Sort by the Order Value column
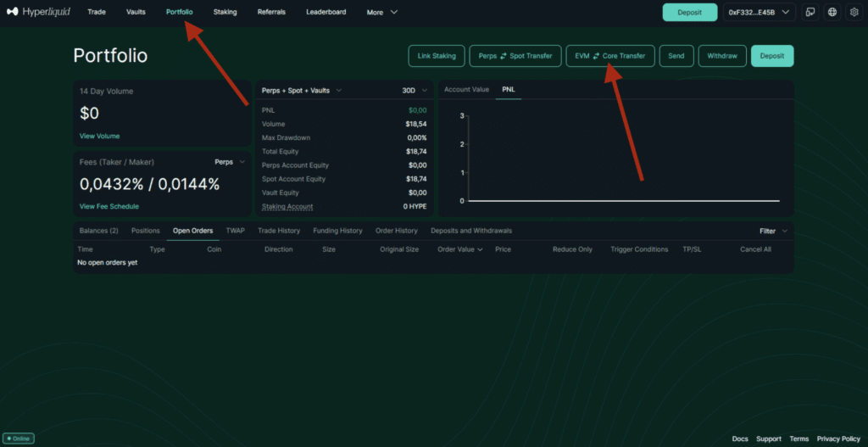Viewport: 868px width, 447px height. (x=460, y=249)
